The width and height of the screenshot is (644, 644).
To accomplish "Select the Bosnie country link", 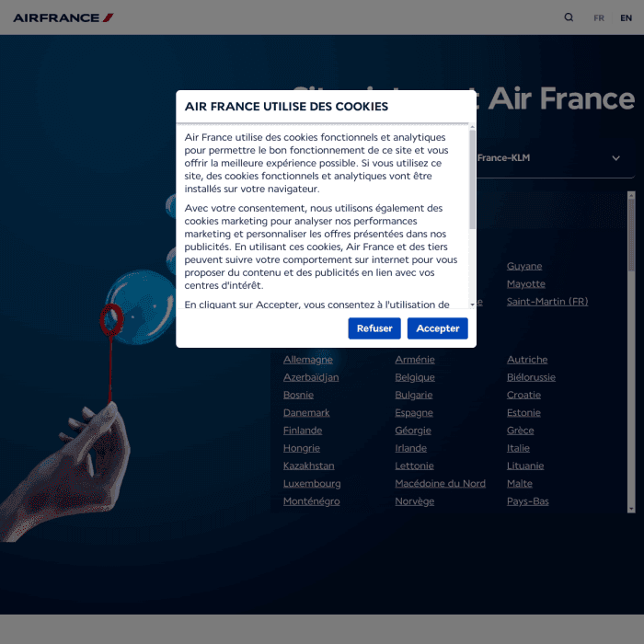I will (298, 395).
